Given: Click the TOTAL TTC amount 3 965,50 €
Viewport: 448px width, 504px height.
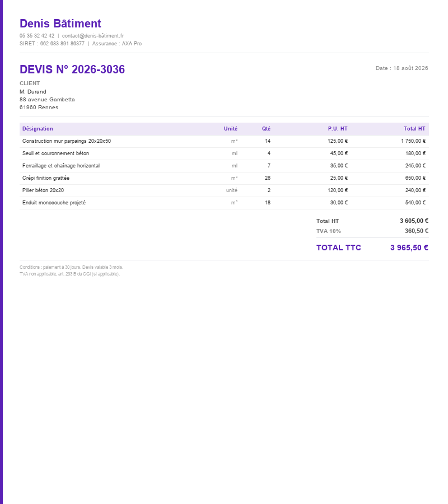Looking at the screenshot, I should [409, 248].
